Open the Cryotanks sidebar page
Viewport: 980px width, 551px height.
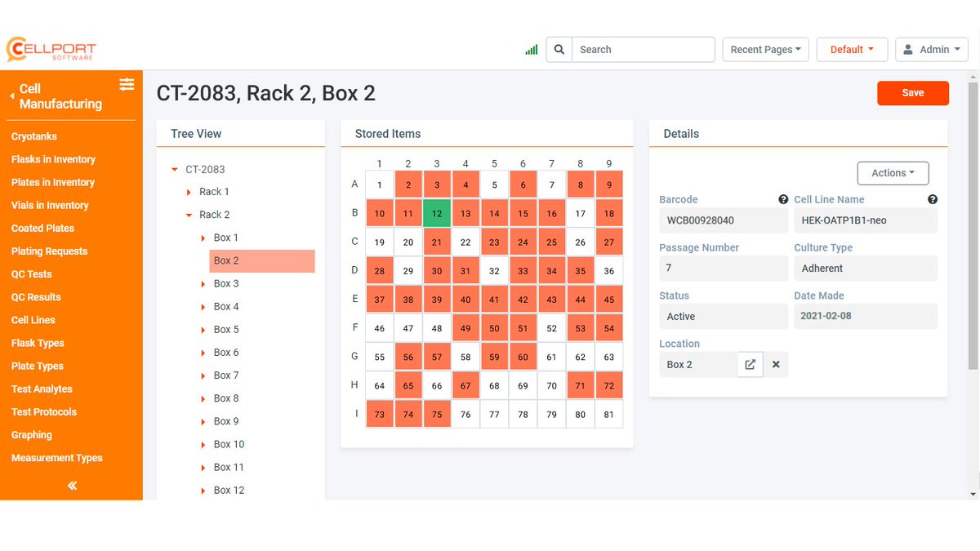[x=34, y=136]
